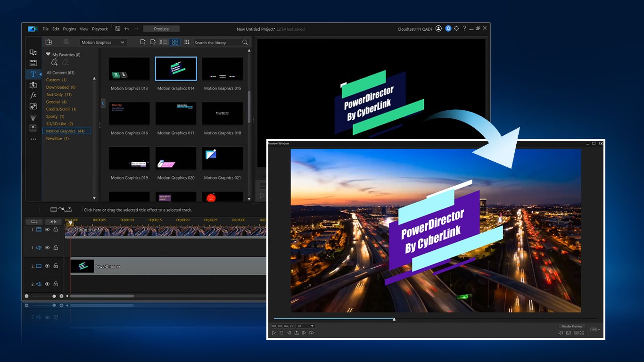Click the add tracks to timeline button
644x362 pixels.
34,222
